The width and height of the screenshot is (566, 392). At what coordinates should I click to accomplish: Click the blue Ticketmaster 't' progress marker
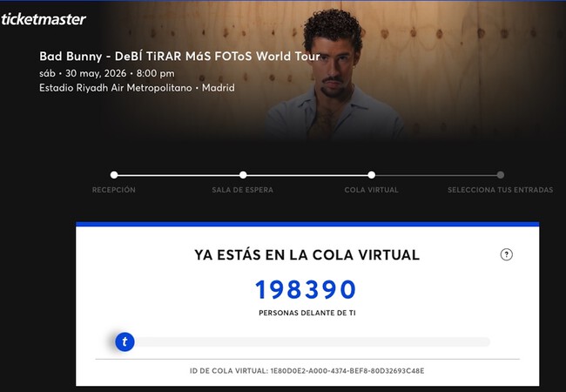coord(125,341)
